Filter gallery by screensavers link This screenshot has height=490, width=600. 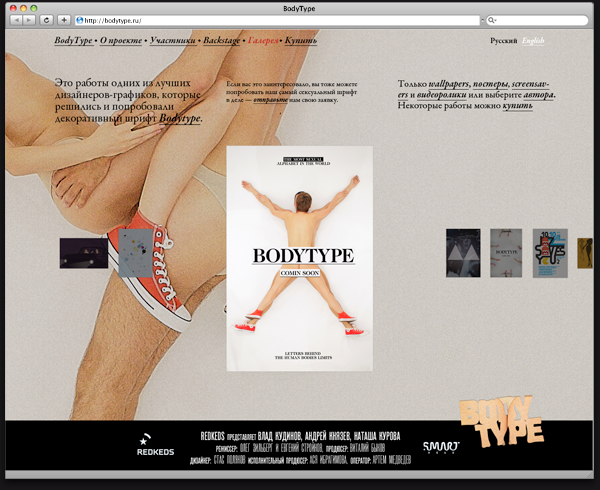(x=530, y=84)
